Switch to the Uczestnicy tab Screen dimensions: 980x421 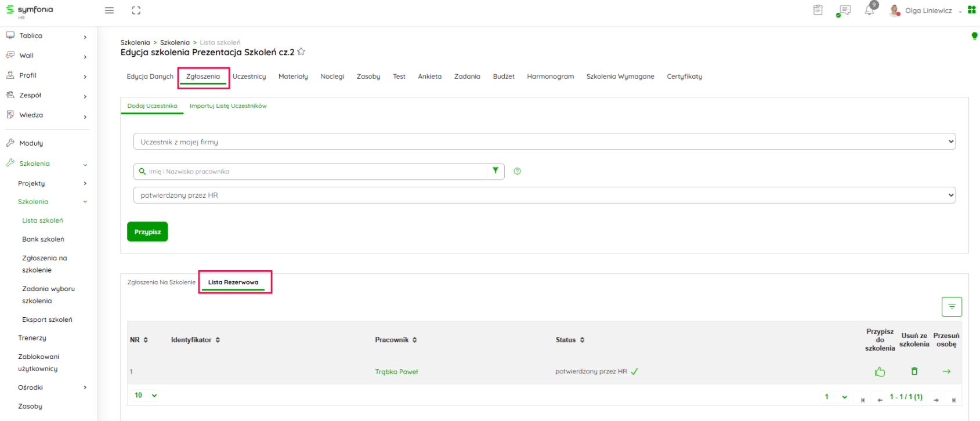249,77
